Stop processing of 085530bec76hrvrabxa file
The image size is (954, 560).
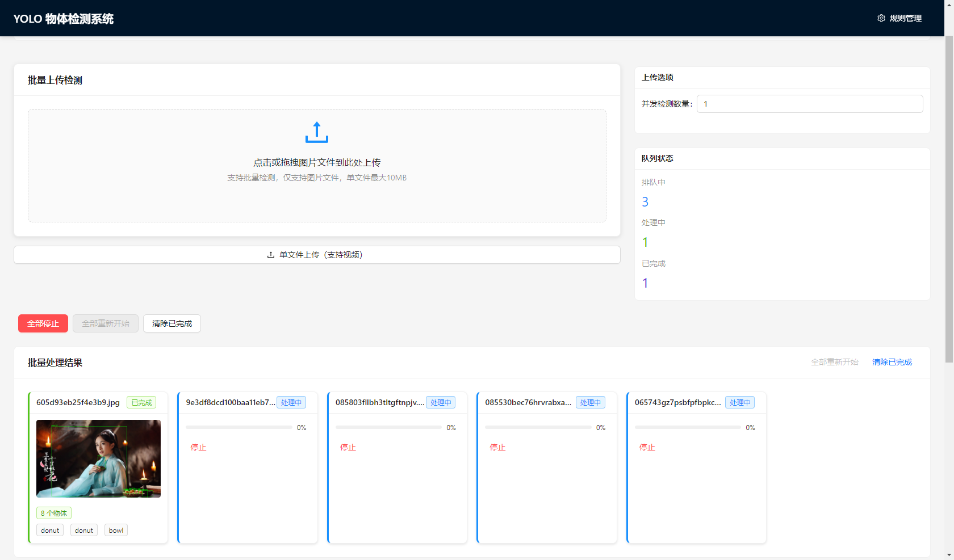pos(497,447)
